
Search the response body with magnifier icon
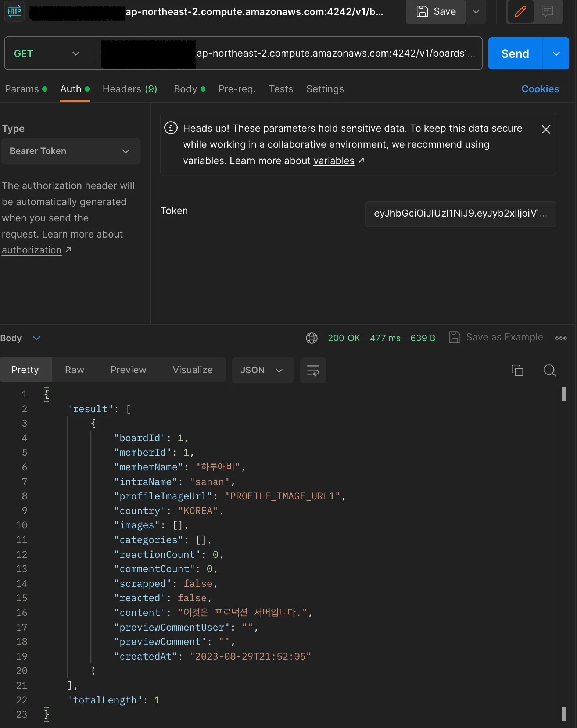pyautogui.click(x=549, y=370)
